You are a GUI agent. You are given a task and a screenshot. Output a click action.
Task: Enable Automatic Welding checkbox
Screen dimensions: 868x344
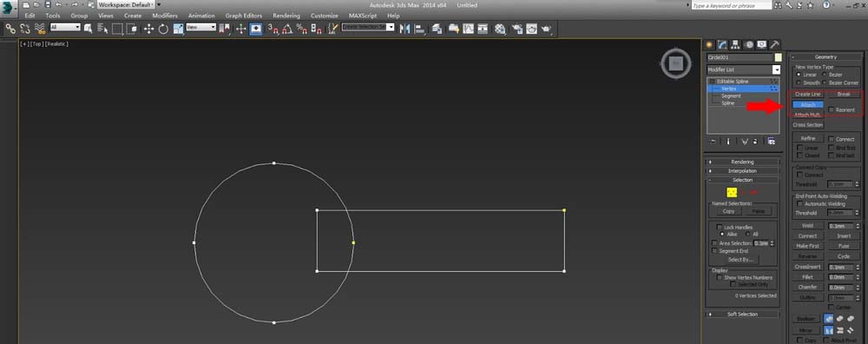point(800,204)
